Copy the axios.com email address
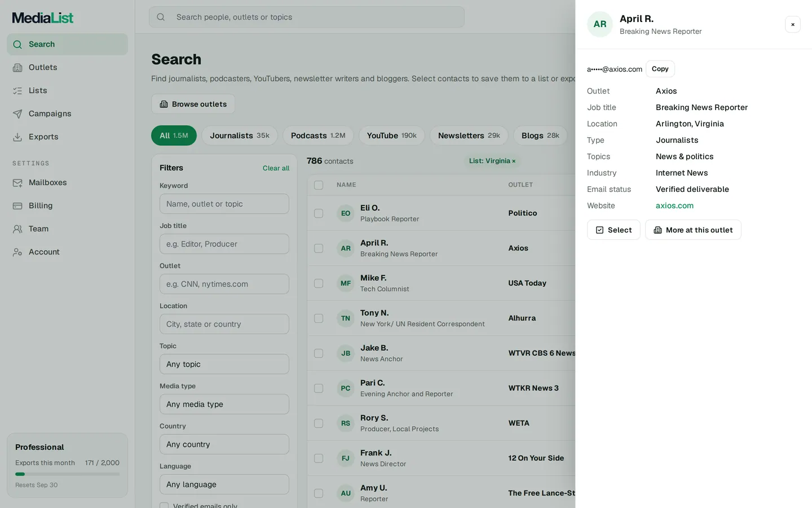Image resolution: width=812 pixels, height=508 pixels. tap(660, 69)
